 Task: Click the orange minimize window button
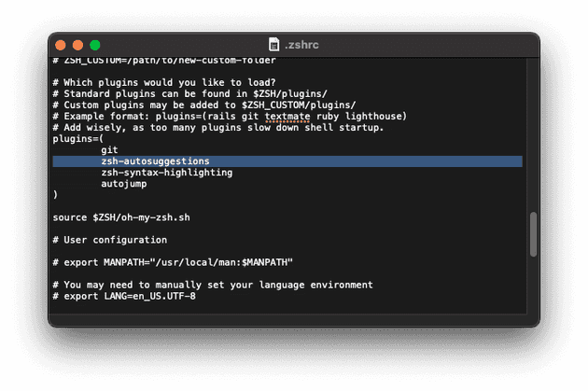click(77, 45)
